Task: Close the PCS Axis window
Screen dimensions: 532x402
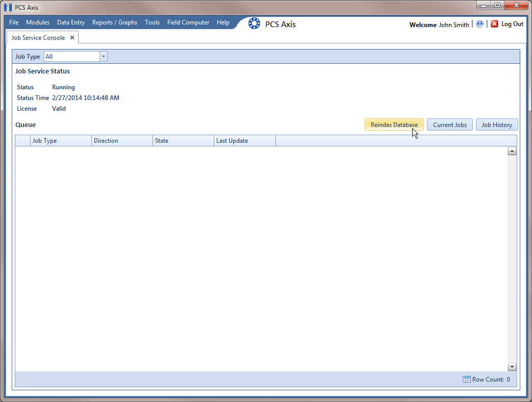Action: tap(516, 6)
